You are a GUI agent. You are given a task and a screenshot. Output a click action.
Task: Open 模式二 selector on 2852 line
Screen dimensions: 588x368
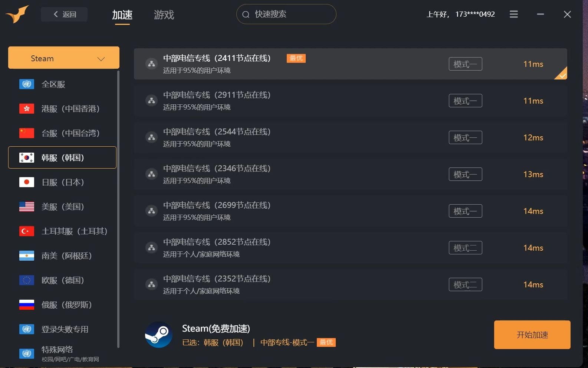(x=465, y=248)
